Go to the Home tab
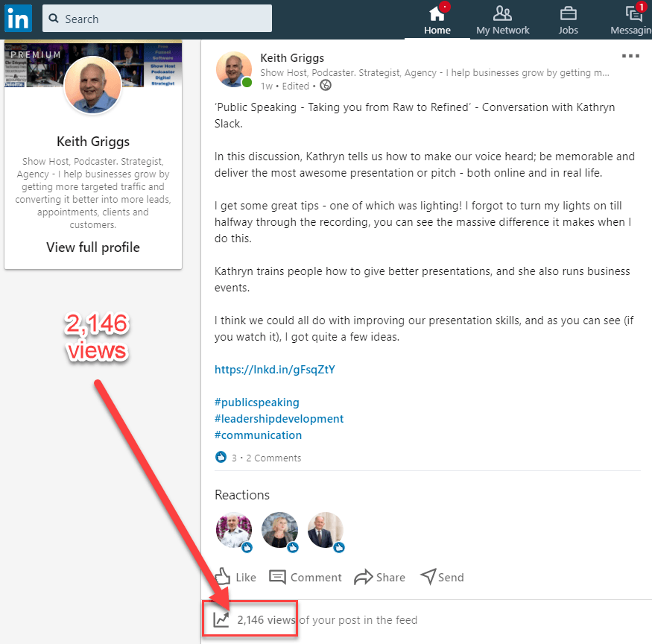Screen dimensions: 652x644 (x=437, y=19)
